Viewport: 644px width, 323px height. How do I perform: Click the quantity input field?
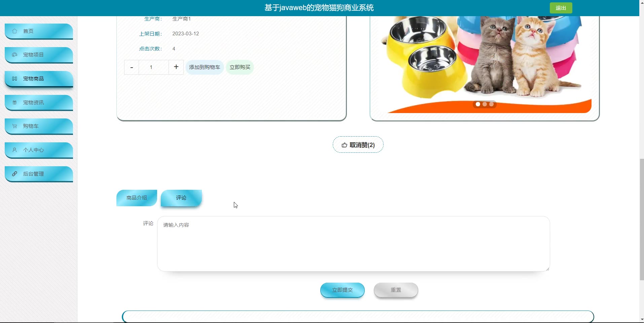(x=154, y=67)
